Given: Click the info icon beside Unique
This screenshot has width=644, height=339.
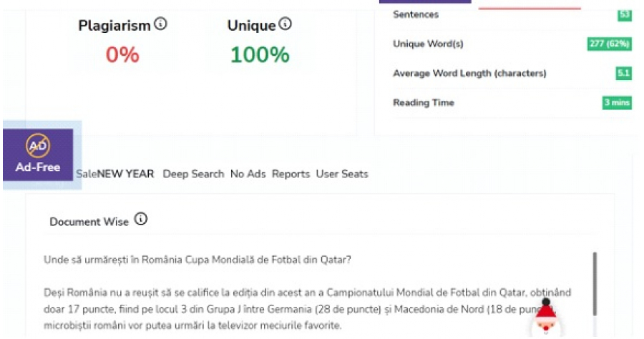Looking at the screenshot, I should (x=285, y=24).
